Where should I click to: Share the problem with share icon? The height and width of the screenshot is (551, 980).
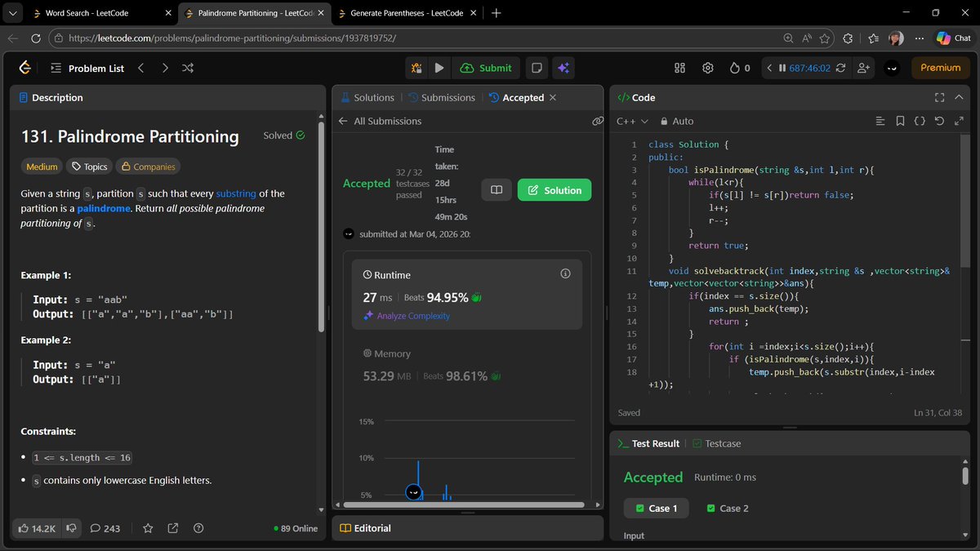[173, 528]
